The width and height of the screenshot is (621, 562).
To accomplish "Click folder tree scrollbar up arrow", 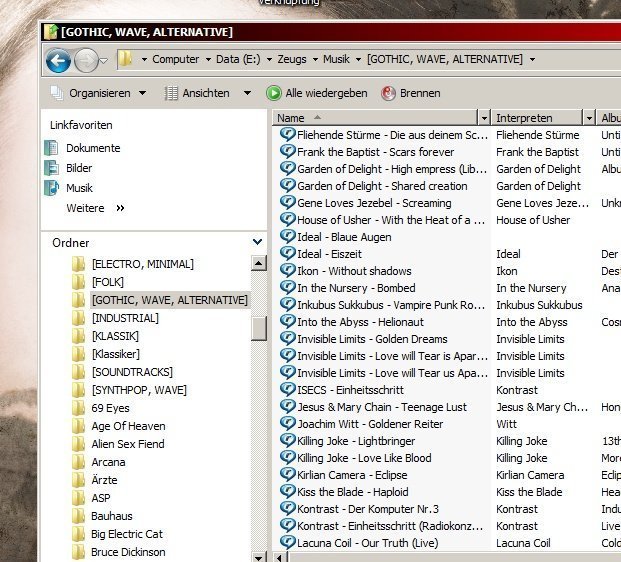I will click(259, 263).
